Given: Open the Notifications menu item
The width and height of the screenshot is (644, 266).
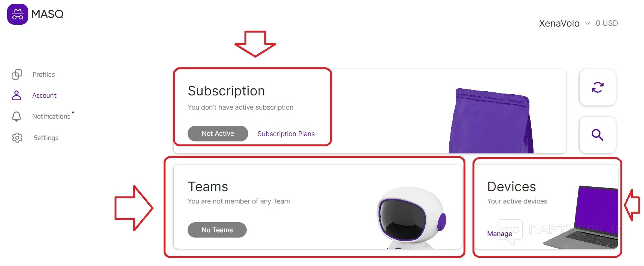Looking at the screenshot, I should click(x=51, y=116).
